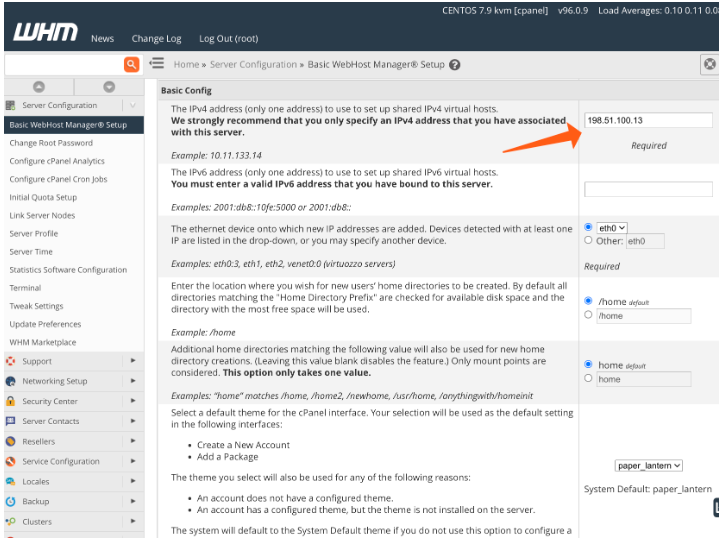The image size is (719, 548).
Task: Expand the Resellers sidebar section
Action: pos(133,441)
